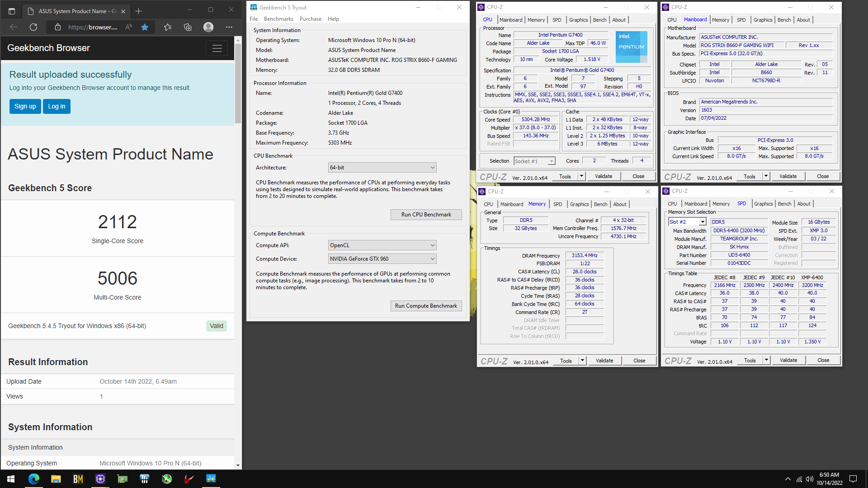This screenshot has width=868, height=488.
Task: Open the Architecture 64-bit dropdown
Action: point(382,168)
